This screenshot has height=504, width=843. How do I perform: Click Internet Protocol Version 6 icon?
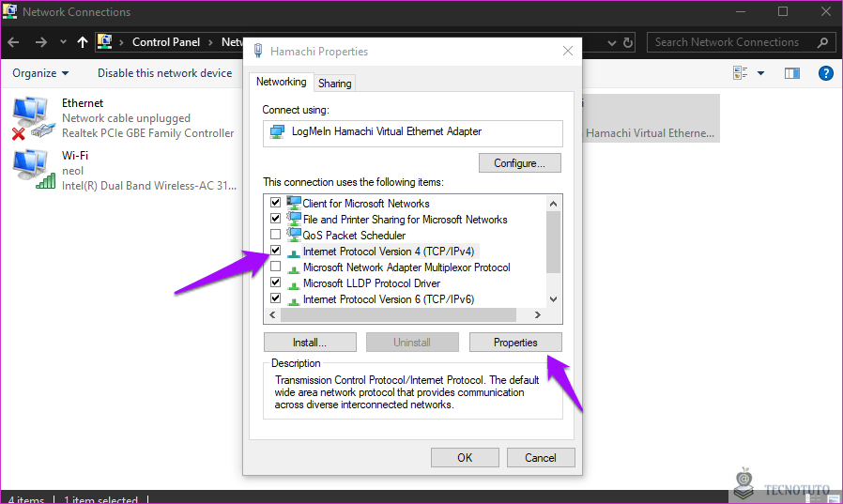294,300
